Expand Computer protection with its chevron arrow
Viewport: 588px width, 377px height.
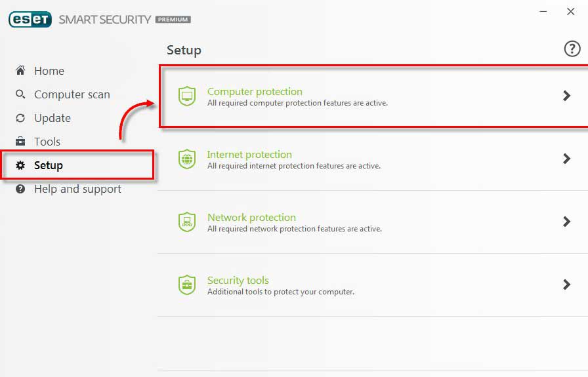click(567, 96)
